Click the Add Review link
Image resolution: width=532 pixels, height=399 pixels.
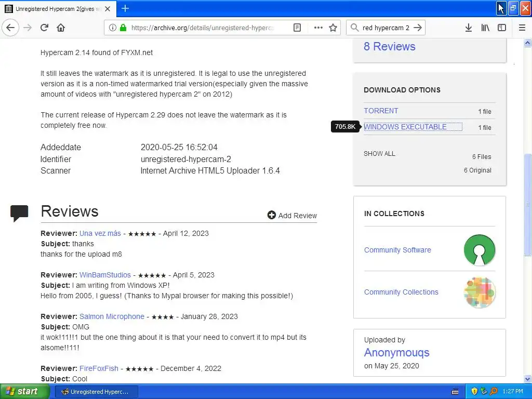(298, 216)
